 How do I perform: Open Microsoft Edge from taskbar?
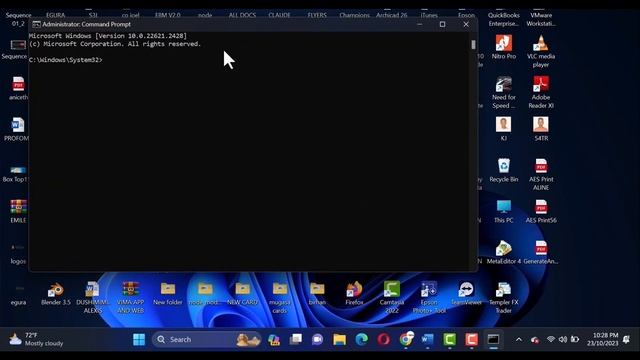coord(361,339)
